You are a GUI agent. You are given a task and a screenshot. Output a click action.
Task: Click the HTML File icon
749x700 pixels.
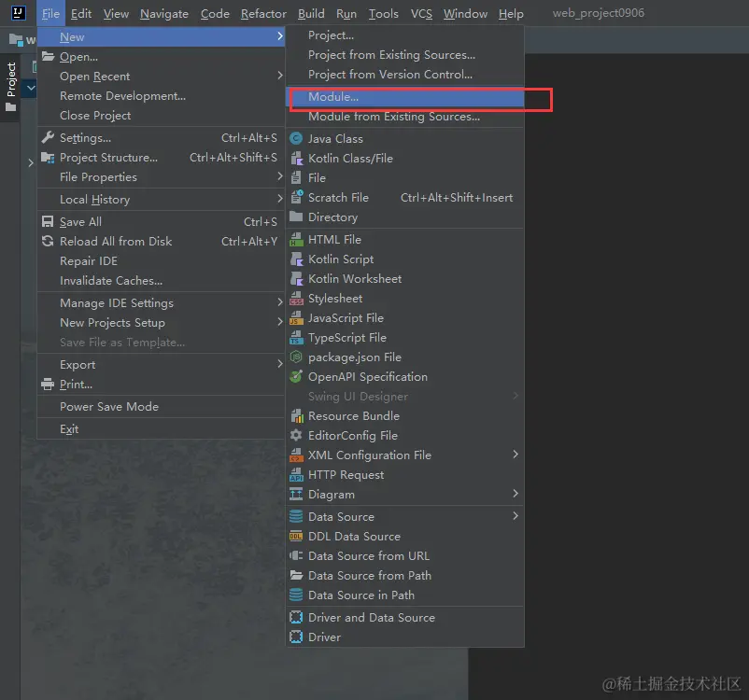pyautogui.click(x=296, y=239)
